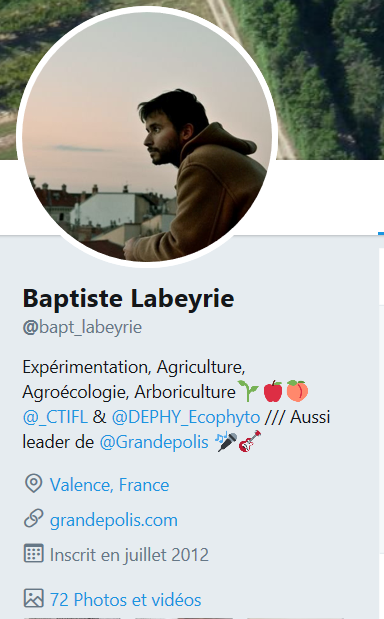View the 72 Photos et vidéos gallery
This screenshot has width=384, height=619.
[126, 600]
